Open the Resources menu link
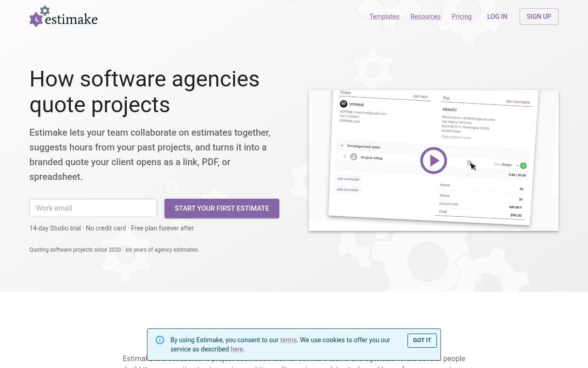This screenshot has width=588, height=368. 425,17
